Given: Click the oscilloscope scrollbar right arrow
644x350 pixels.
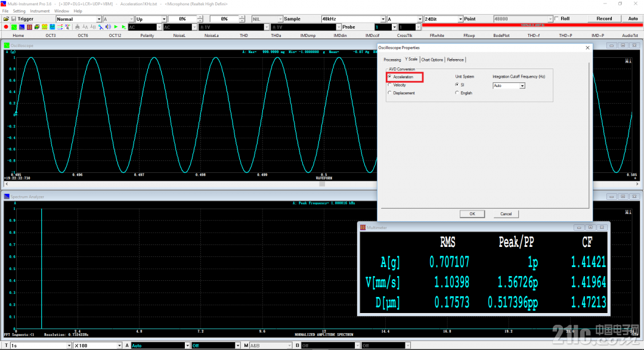Looking at the screenshot, I should point(637,184).
